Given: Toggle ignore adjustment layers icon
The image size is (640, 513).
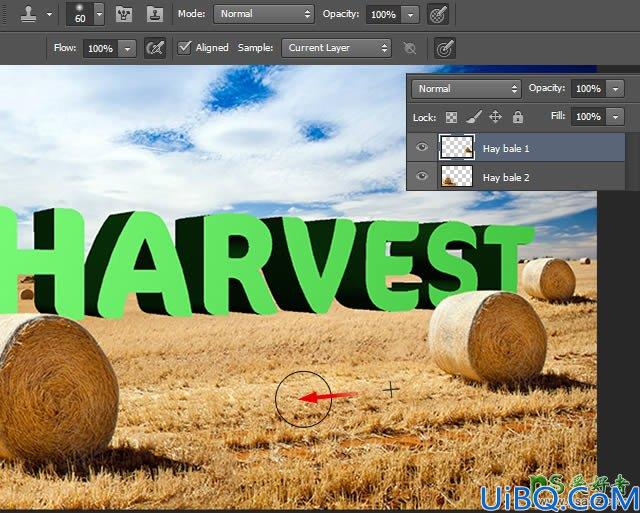Looking at the screenshot, I should tap(409, 48).
